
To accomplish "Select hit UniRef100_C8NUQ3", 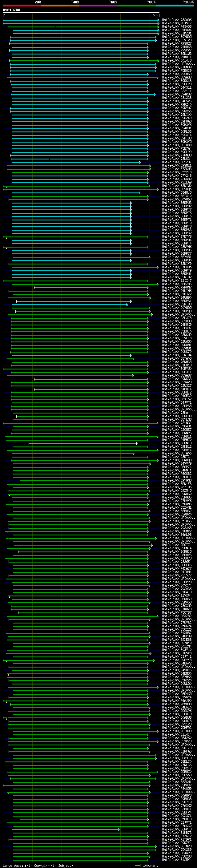I will pos(177,460).
